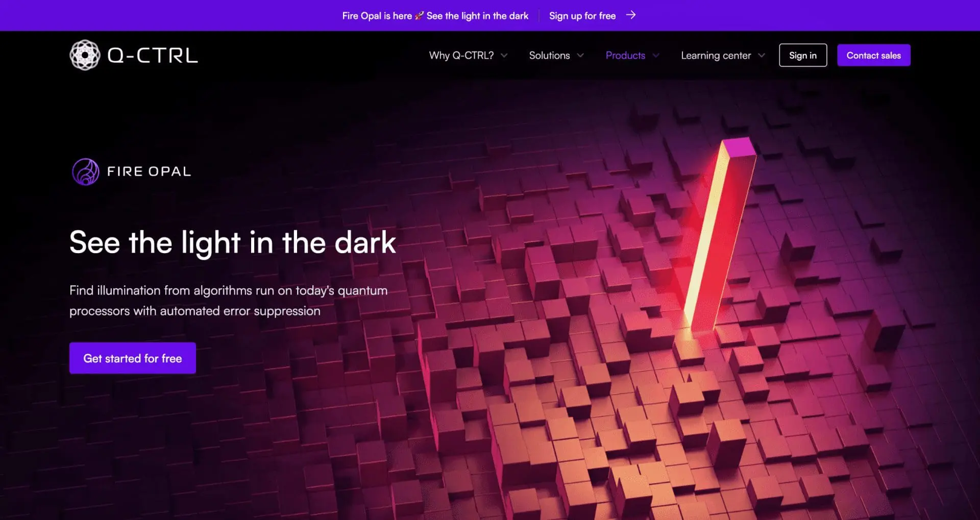Click the arrow beside Sign up for free
Screen dimensions: 980x520
click(631, 15)
